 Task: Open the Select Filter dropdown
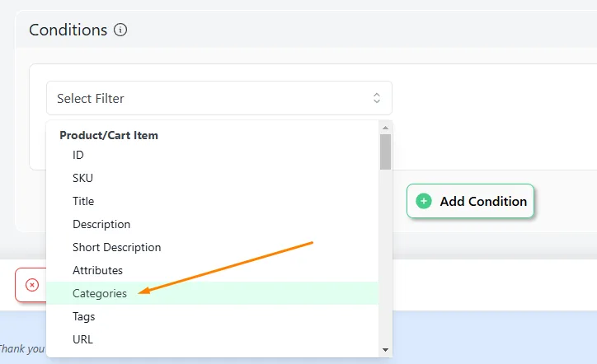point(219,98)
